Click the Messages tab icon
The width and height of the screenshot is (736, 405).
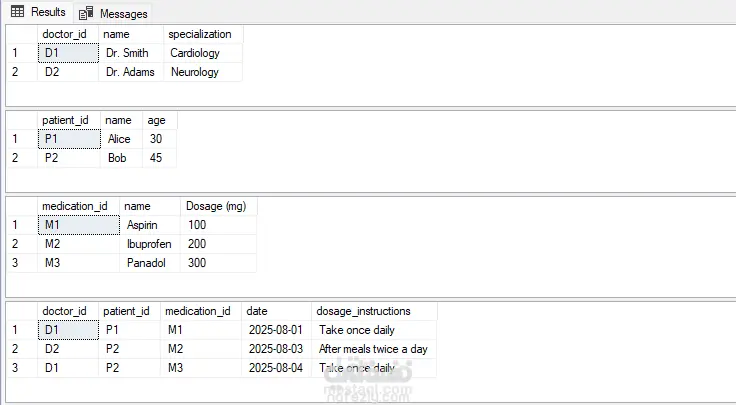tap(86, 13)
